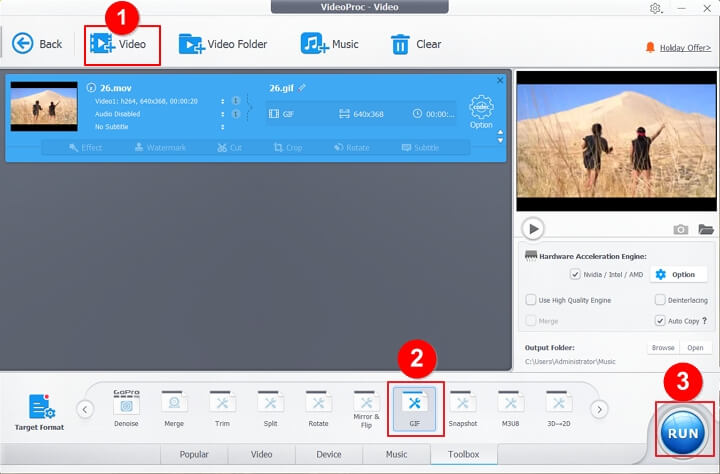Image resolution: width=720 pixels, height=474 pixels.
Task: Show info for the Video1 track
Action: [236, 101]
